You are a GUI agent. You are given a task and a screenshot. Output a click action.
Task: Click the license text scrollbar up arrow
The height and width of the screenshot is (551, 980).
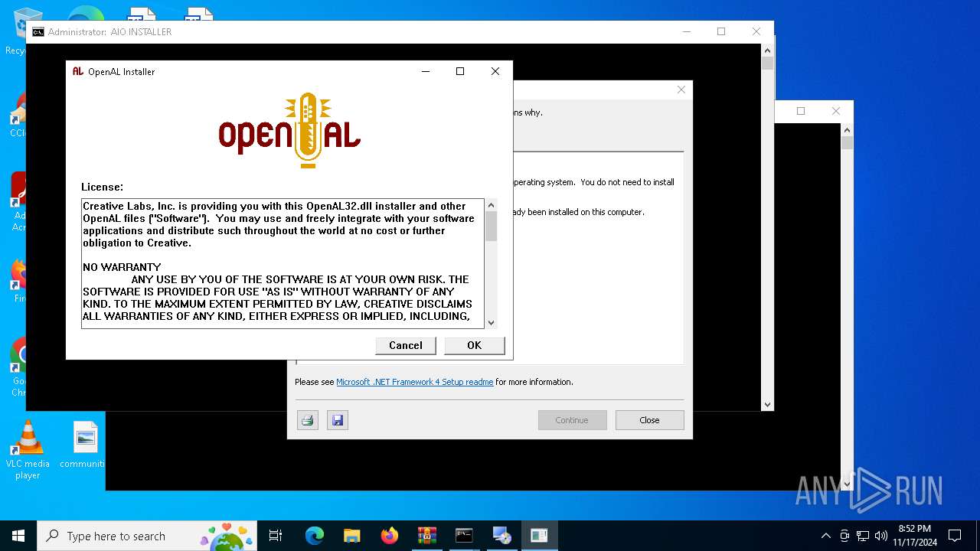tap(492, 205)
